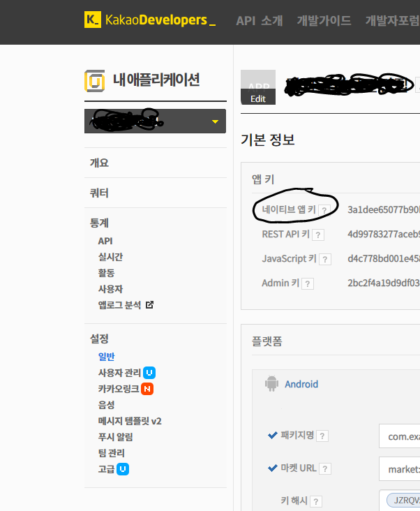Click the 패키지명 input field

[x=400, y=436]
